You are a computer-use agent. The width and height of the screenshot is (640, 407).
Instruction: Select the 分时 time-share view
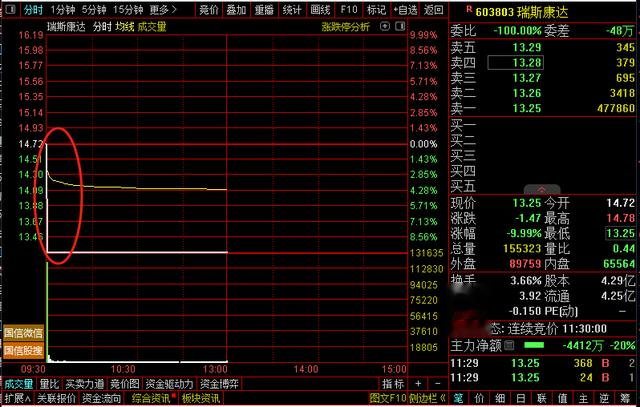coord(33,9)
